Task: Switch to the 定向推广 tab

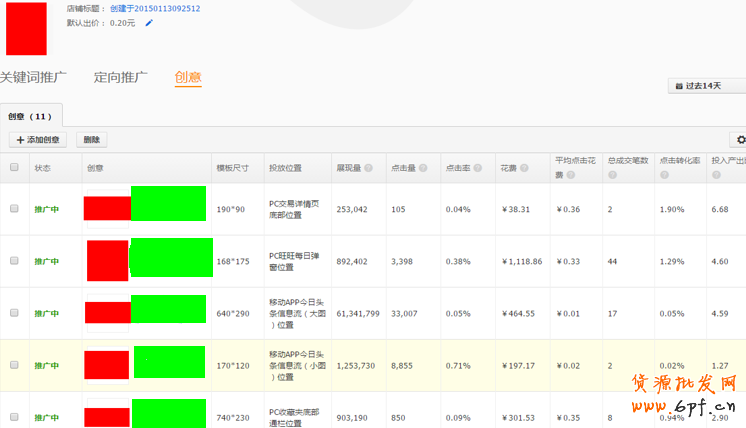Action: (120, 77)
